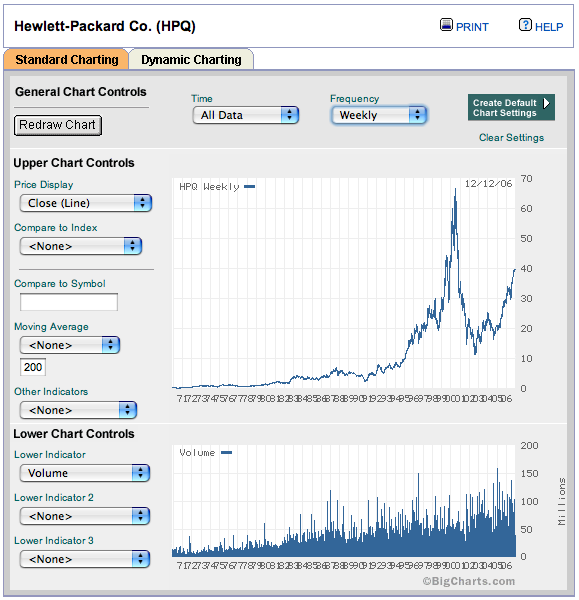Open the Compare to Index dropdown
The width and height of the screenshot is (579, 600).
(81, 246)
